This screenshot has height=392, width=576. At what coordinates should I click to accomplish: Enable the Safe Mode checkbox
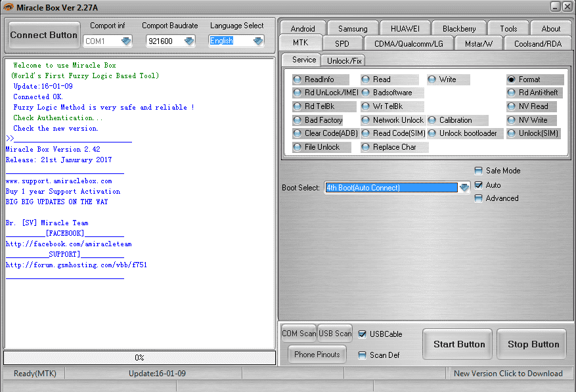pos(478,171)
